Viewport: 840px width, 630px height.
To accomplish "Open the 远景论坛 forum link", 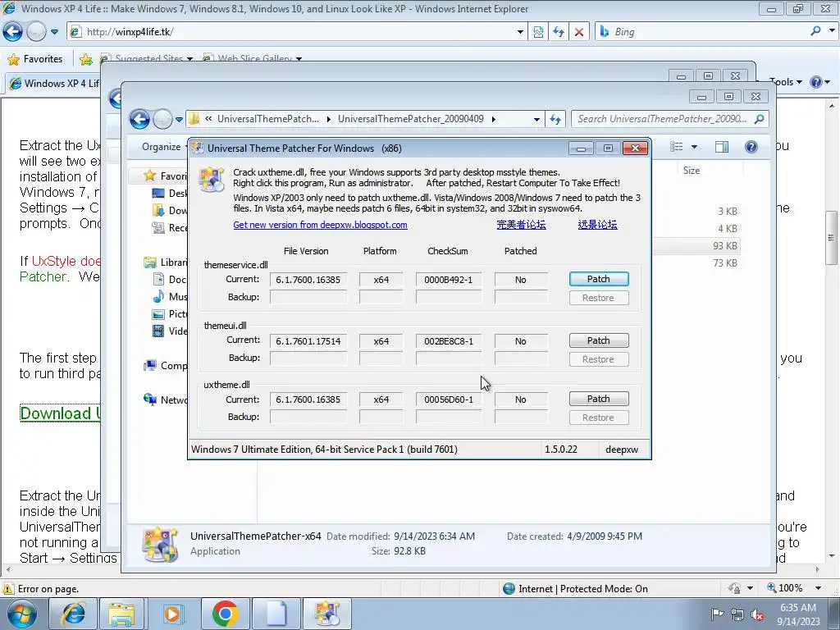I will pos(597,225).
